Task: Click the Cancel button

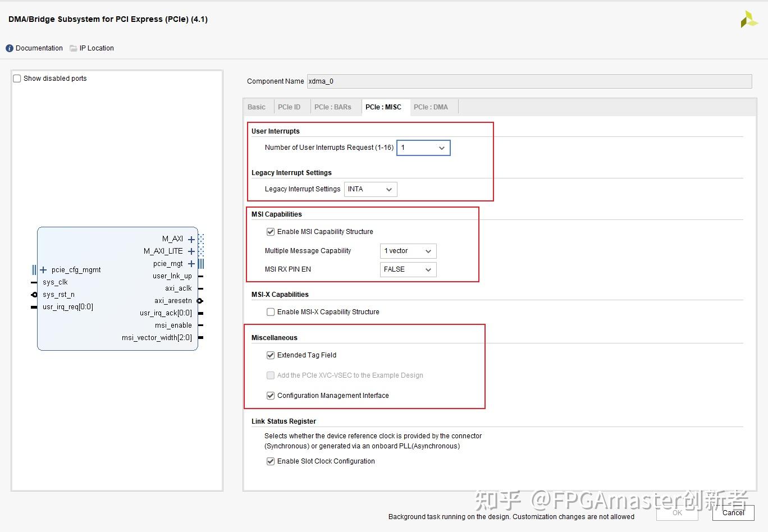Action: click(x=733, y=512)
